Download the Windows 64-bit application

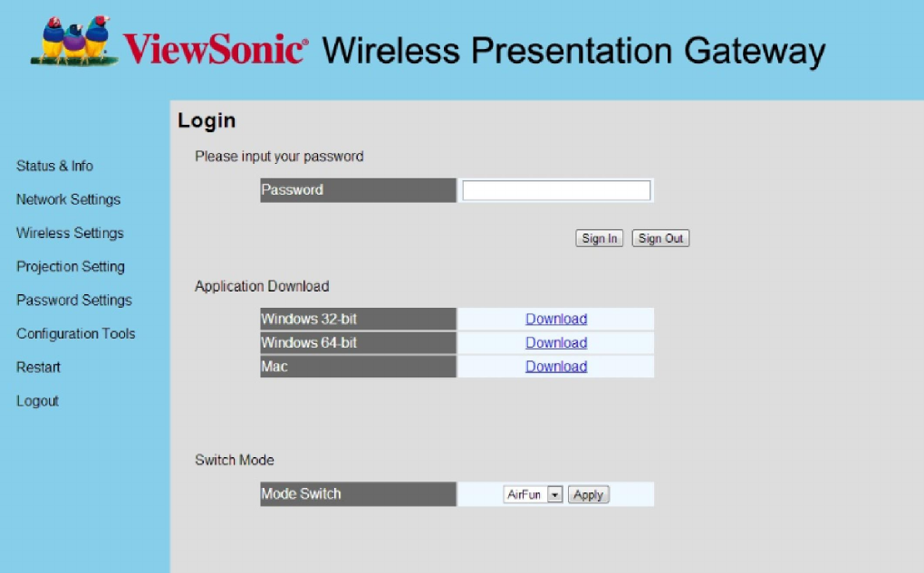pyautogui.click(x=556, y=343)
